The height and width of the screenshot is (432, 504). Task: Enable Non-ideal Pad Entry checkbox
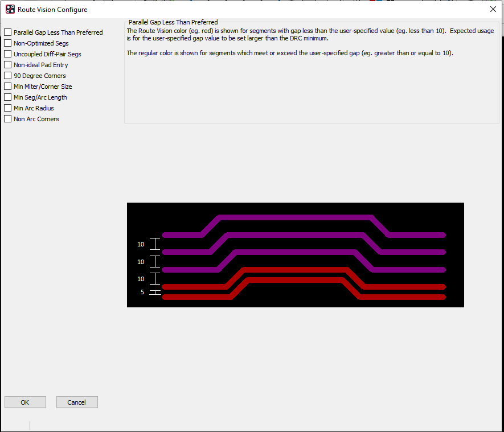point(8,65)
